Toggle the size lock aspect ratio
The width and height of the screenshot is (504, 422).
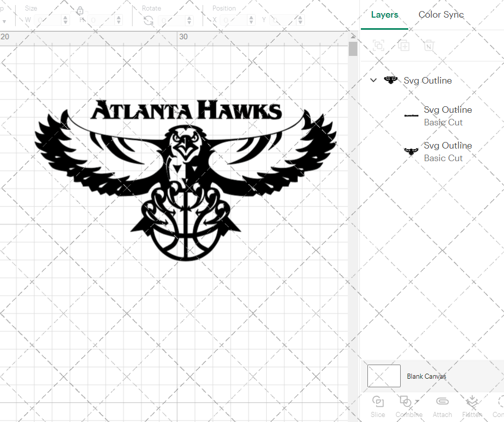tap(81, 10)
